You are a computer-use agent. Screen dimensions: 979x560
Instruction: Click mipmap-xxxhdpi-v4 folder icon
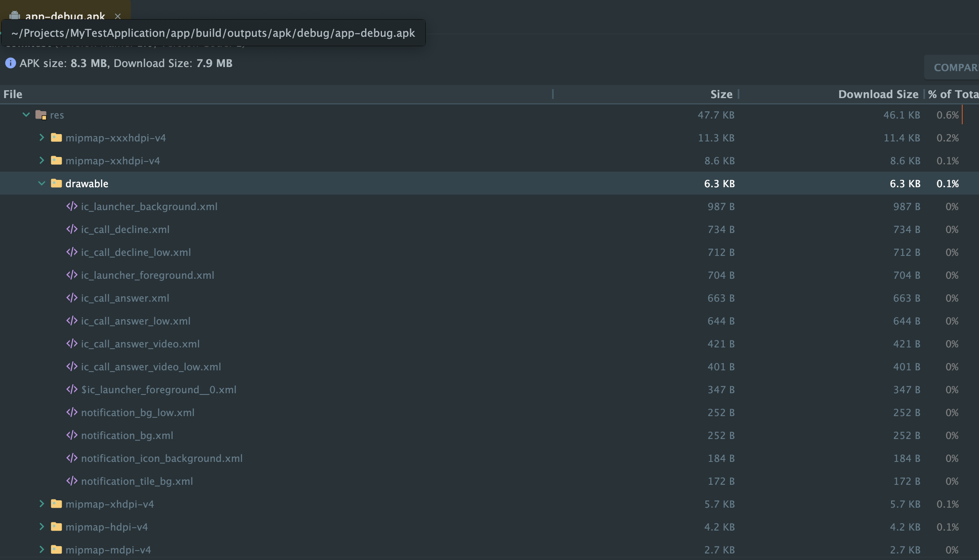click(x=56, y=137)
